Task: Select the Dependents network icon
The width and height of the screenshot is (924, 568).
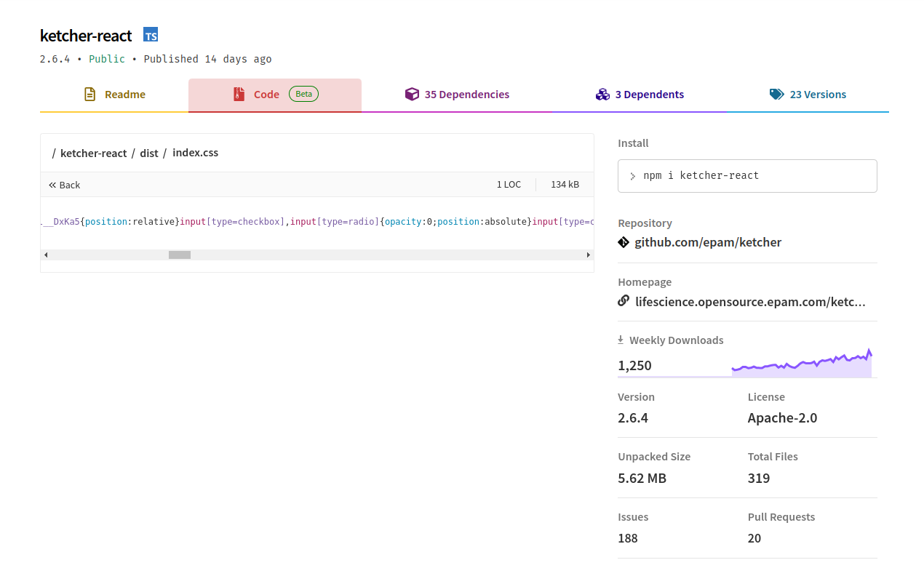Action: (602, 94)
